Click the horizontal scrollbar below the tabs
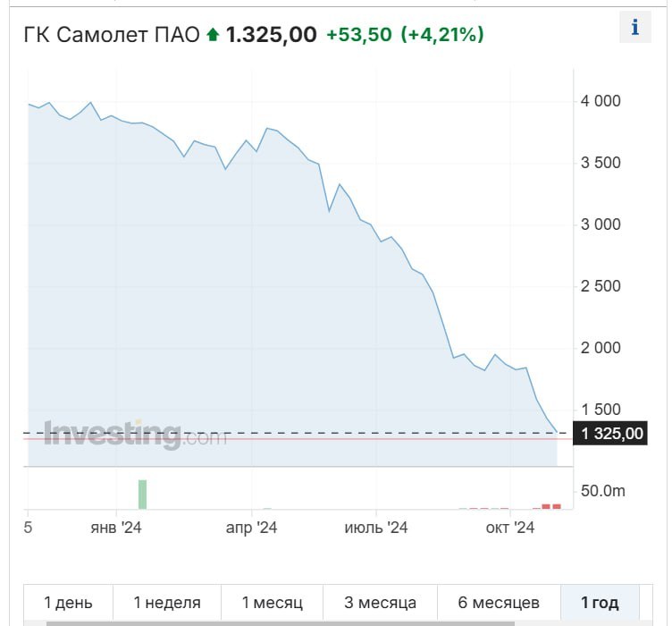The image size is (672, 626). tap(281, 622)
